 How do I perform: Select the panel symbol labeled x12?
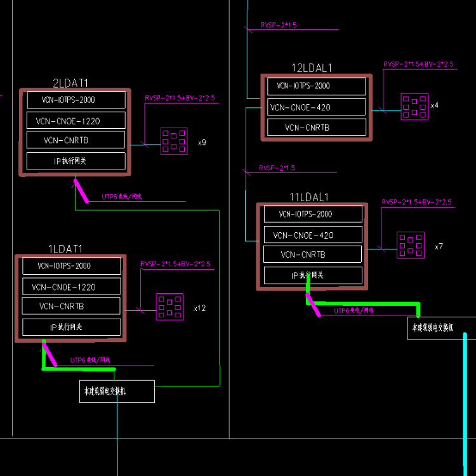coord(169,307)
